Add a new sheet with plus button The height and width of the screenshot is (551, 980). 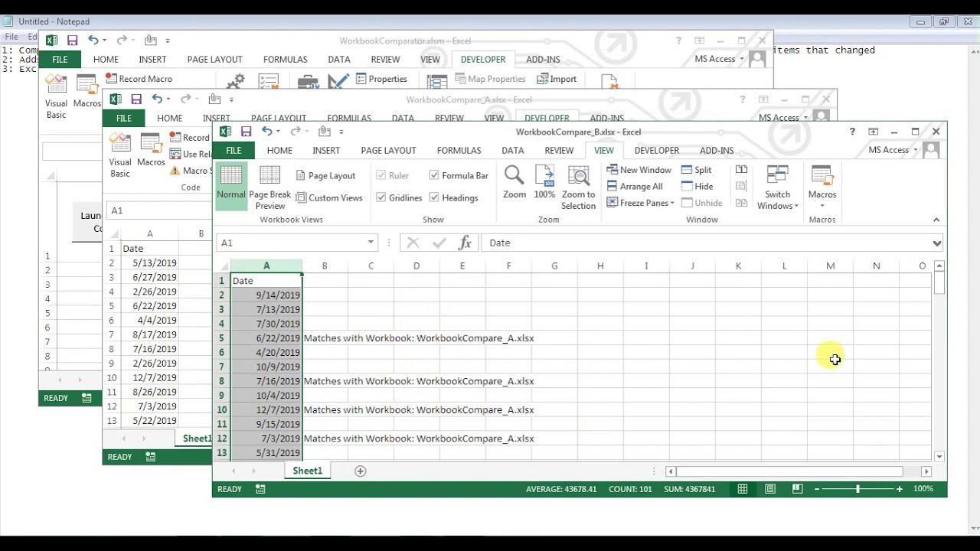360,471
